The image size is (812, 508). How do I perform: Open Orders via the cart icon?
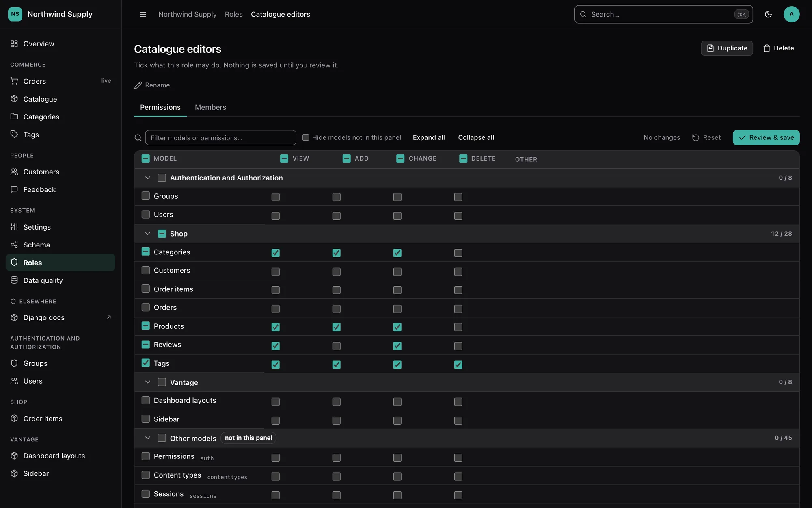coord(14,81)
